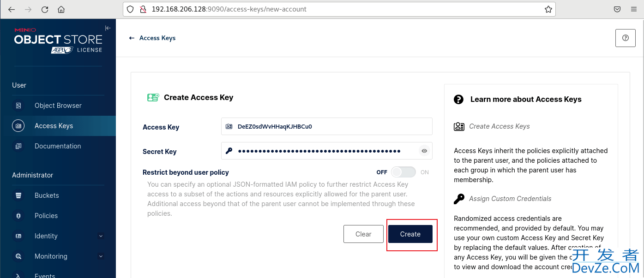Collapse the sidebar using the menu collapse icon
Image resolution: width=644 pixels, height=278 pixels.
(x=108, y=28)
